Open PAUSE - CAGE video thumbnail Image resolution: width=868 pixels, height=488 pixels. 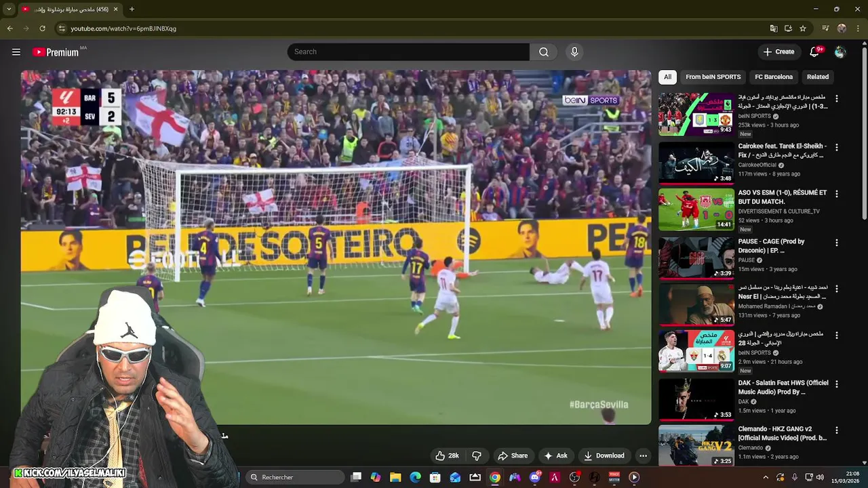click(x=696, y=258)
